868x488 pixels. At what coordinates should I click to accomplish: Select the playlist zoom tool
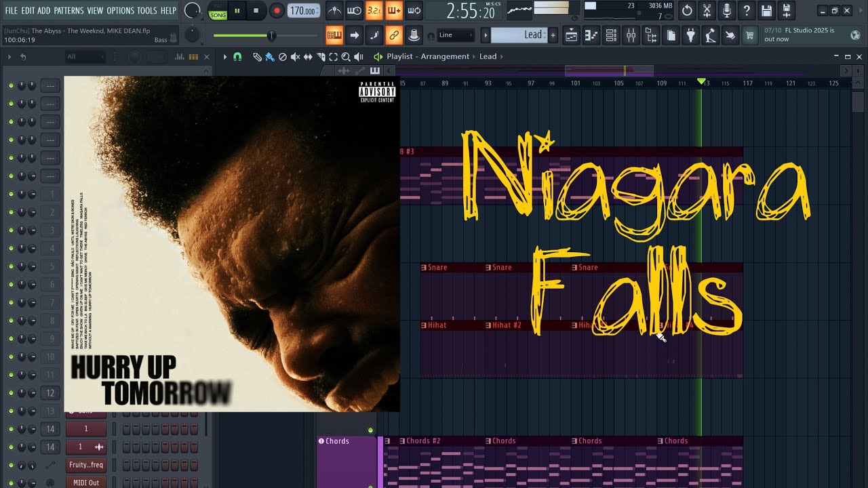(346, 57)
